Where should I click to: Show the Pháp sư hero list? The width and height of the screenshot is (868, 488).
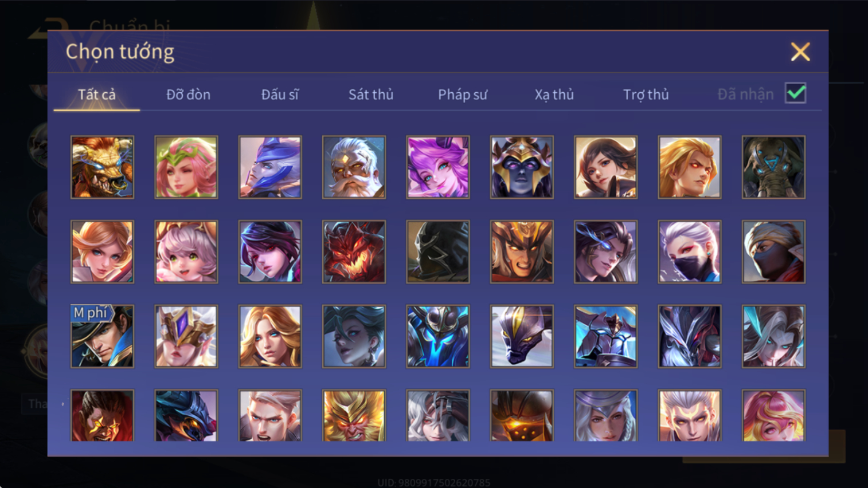coord(463,95)
